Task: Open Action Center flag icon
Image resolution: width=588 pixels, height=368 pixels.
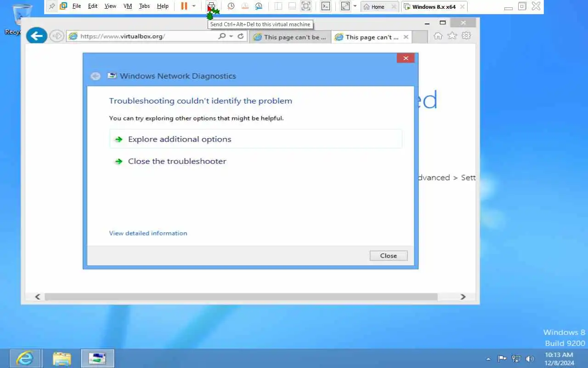Action: click(x=502, y=359)
